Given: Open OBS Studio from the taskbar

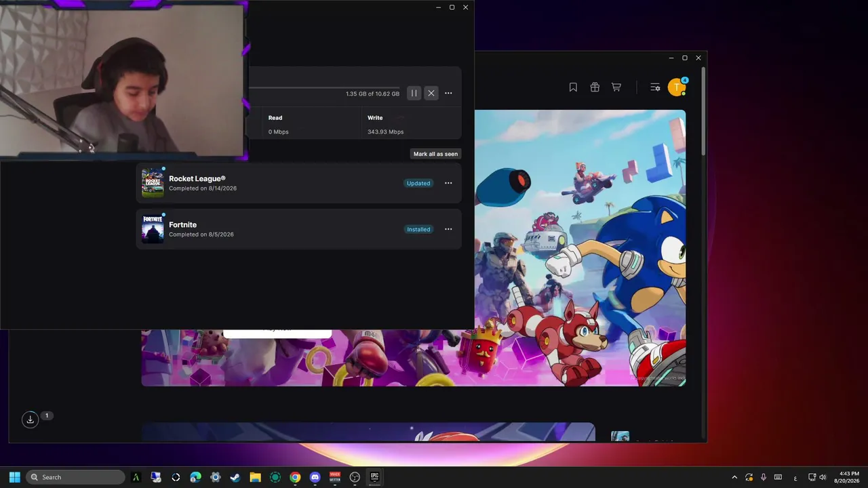Looking at the screenshot, I should (x=355, y=477).
